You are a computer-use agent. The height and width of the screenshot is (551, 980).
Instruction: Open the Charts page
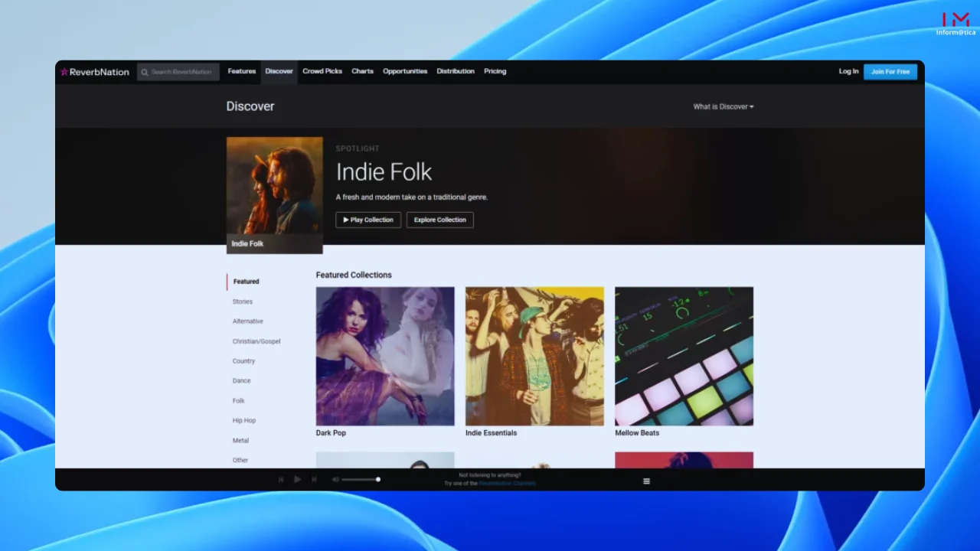(x=363, y=71)
